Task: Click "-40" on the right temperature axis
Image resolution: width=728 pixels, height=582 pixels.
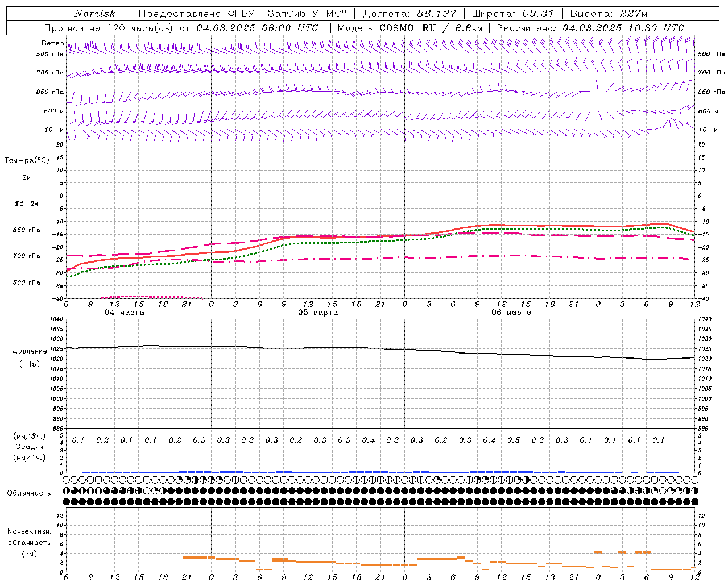Action: point(704,298)
